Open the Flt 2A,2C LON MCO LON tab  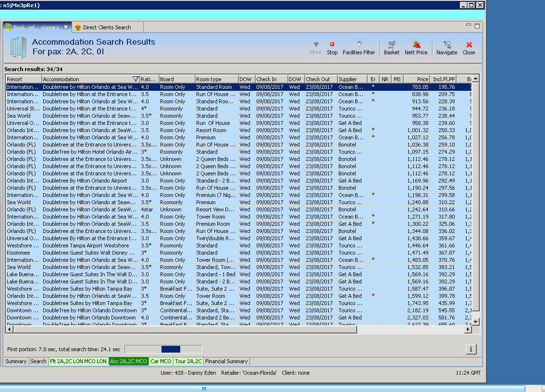[x=78, y=361]
